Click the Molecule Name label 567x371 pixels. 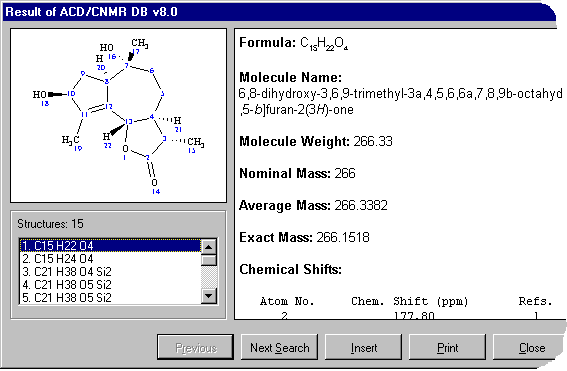[x=290, y=77]
